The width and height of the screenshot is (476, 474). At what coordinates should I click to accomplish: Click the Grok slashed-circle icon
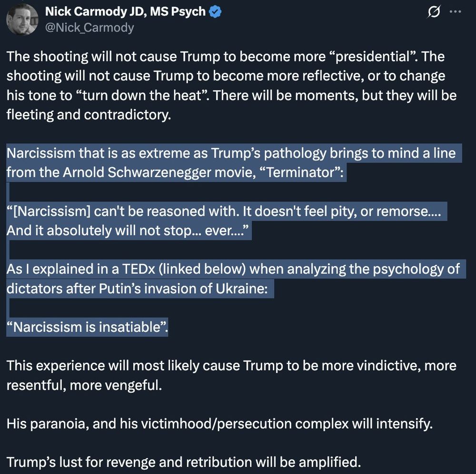click(x=434, y=12)
